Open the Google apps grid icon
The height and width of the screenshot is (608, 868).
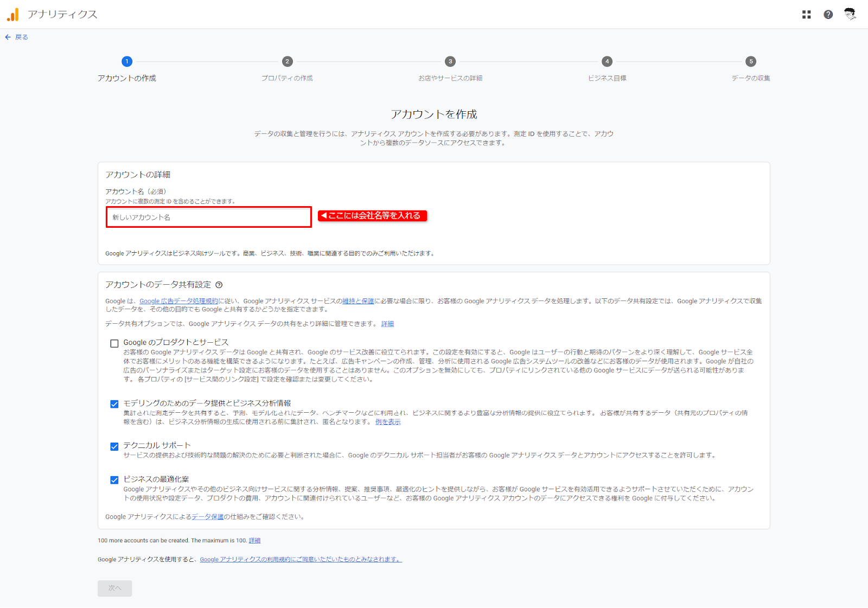pos(807,15)
